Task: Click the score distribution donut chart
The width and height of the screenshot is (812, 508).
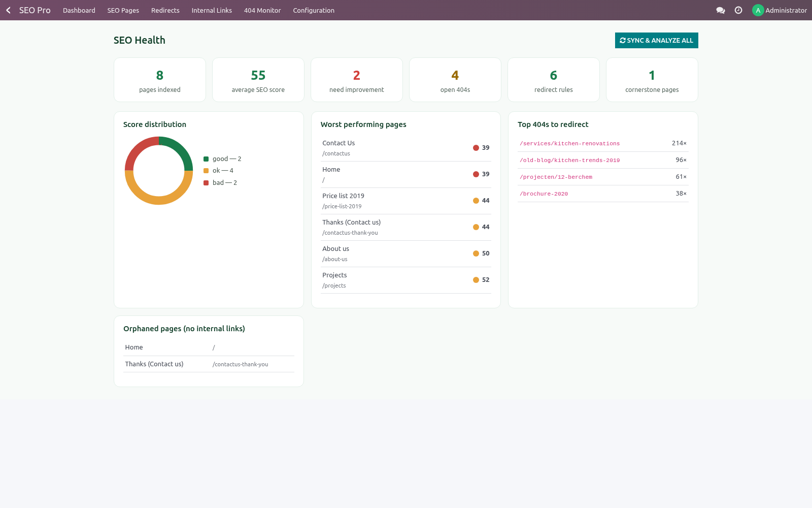Action: pyautogui.click(x=159, y=171)
